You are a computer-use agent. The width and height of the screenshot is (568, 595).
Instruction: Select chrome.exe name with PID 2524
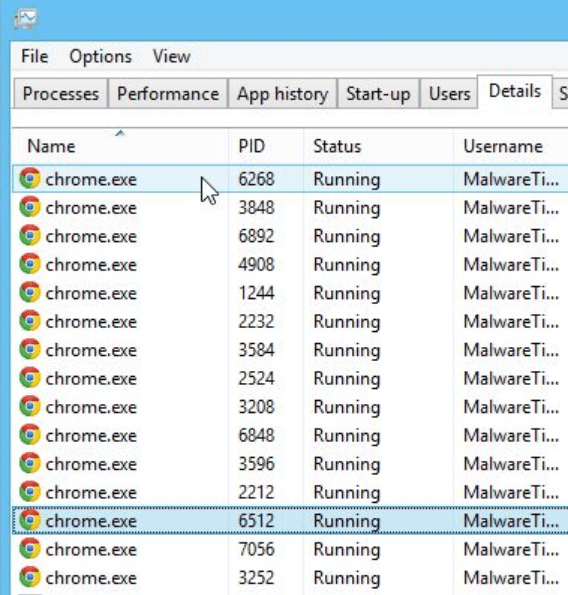point(91,378)
